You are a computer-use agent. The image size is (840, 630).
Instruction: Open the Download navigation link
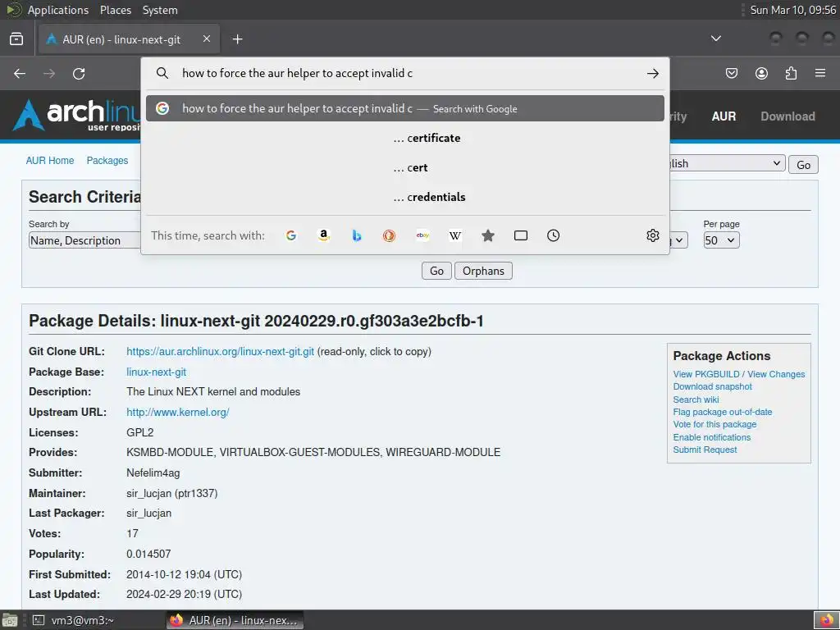(788, 116)
